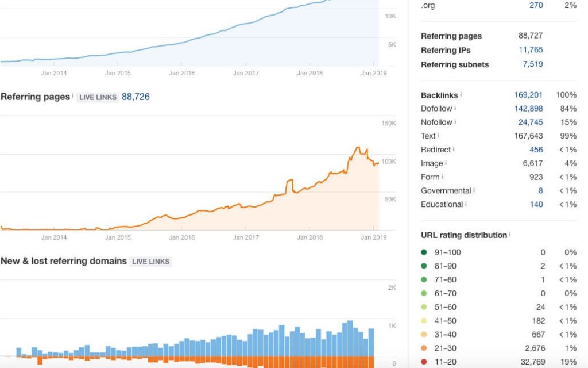Click the dark green 91–100 rating dot

(x=424, y=252)
